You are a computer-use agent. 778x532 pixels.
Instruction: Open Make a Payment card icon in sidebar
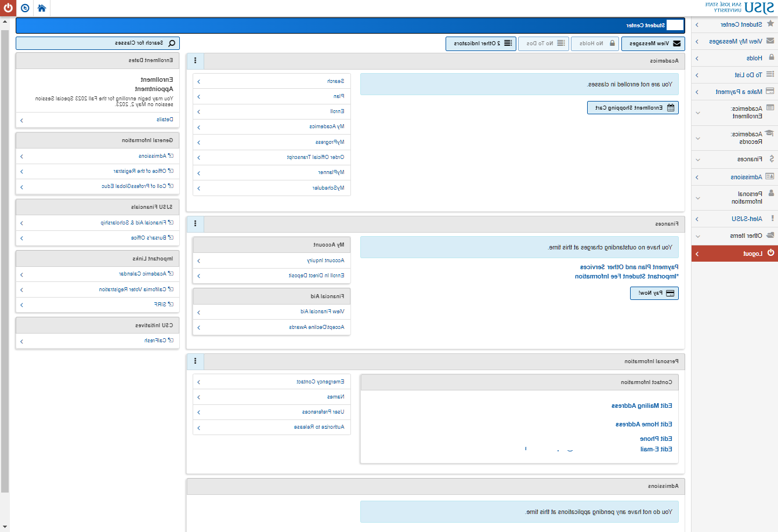tap(770, 91)
